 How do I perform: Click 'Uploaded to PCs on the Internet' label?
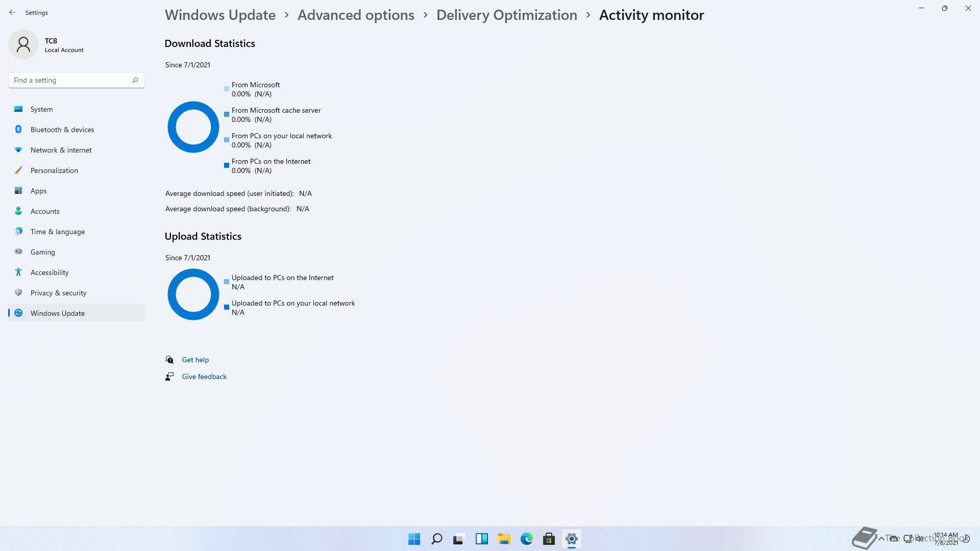coord(283,278)
